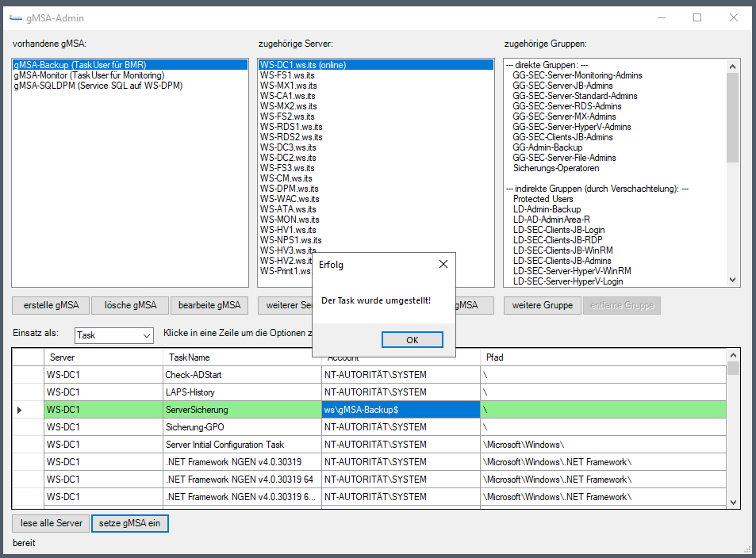Select server WS-DC3.ws.its in list

(x=376, y=147)
